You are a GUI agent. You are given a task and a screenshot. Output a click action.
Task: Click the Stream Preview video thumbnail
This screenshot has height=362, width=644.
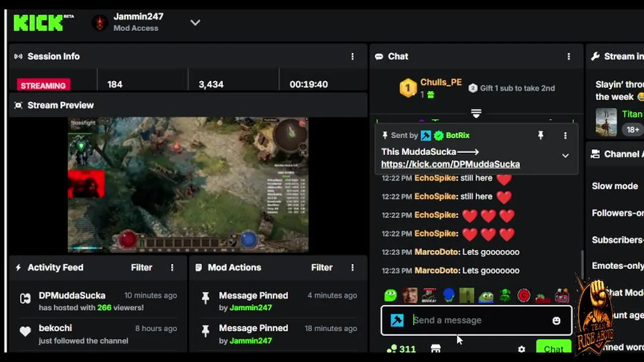click(188, 185)
